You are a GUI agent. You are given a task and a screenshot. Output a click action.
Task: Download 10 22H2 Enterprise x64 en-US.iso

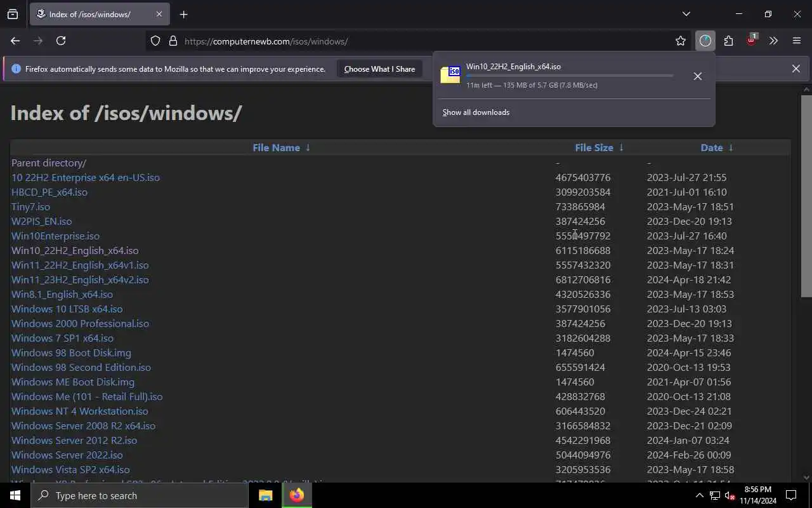(86, 178)
